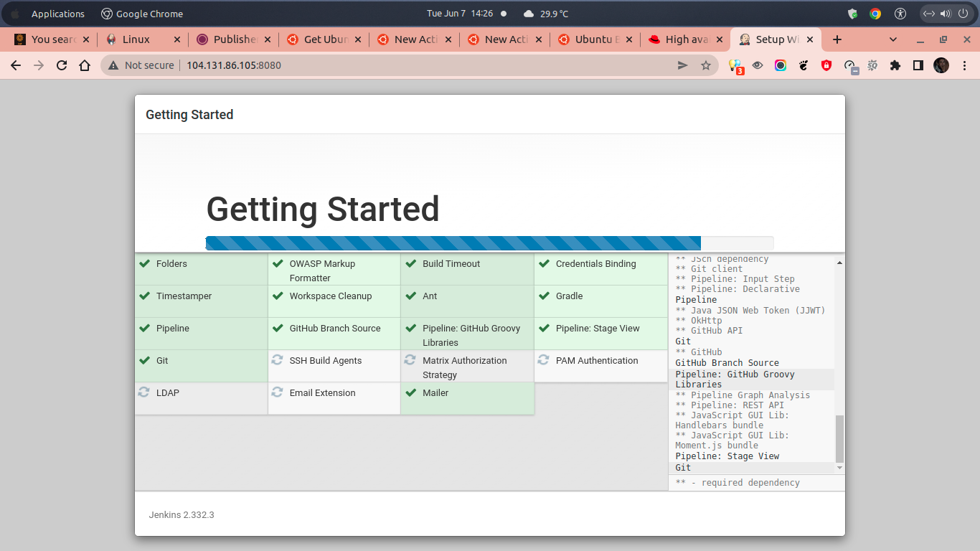Click the checkmark next to Workspace Cleanup
Screen dimensions: 980x551
[278, 296]
